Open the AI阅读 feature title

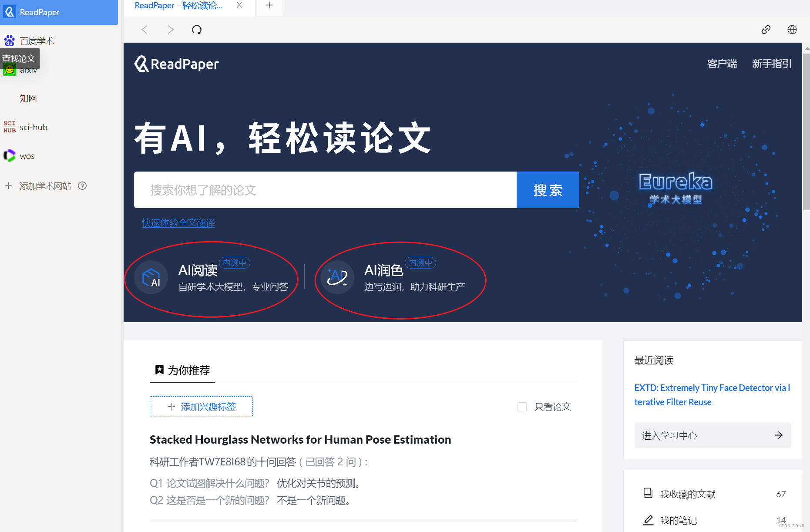click(198, 270)
